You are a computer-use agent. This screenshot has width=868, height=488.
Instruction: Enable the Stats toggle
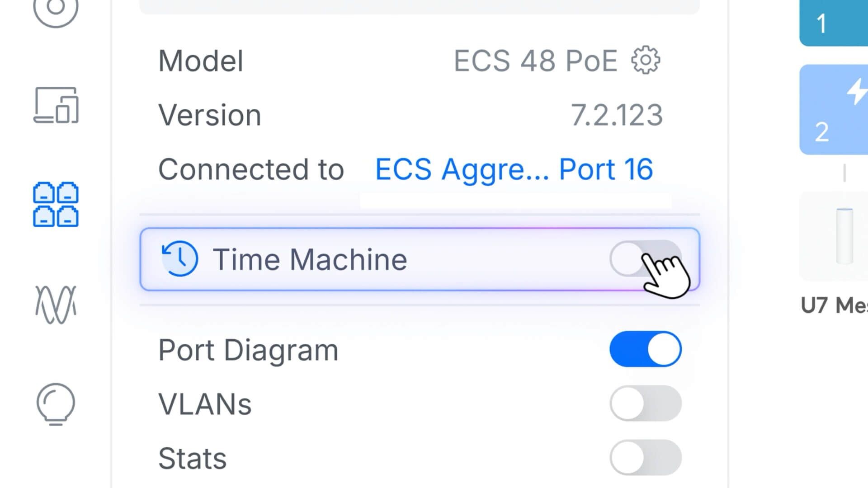646,457
